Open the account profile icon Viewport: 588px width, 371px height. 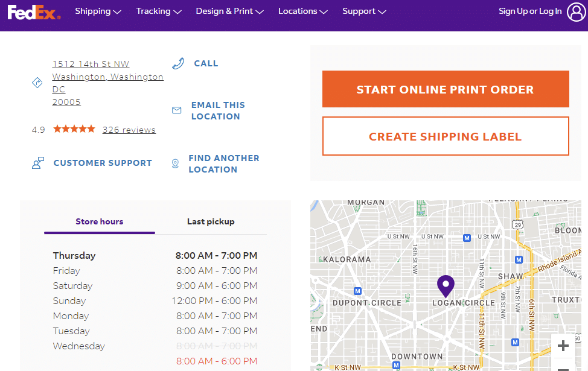pos(575,11)
